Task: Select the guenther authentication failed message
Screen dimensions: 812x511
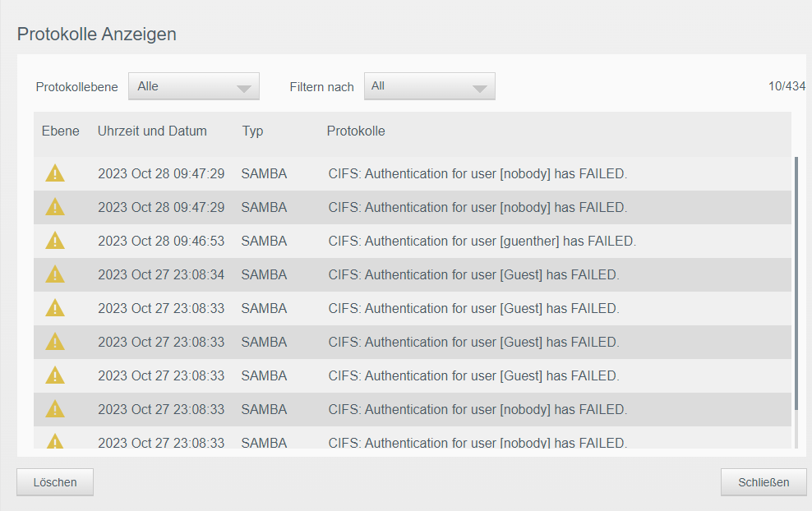Action: coord(482,242)
